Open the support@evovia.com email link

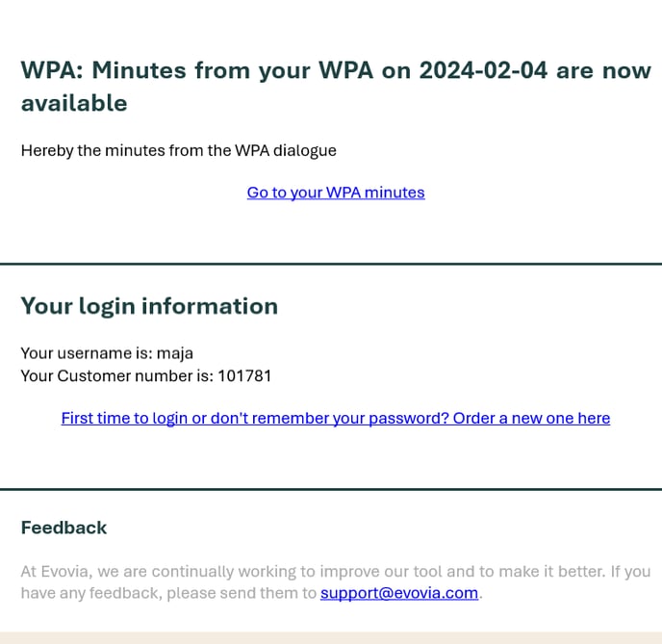coord(399,593)
